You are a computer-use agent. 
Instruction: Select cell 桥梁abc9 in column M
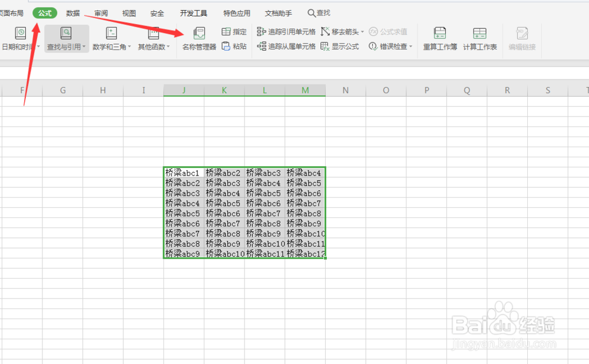[305, 223]
